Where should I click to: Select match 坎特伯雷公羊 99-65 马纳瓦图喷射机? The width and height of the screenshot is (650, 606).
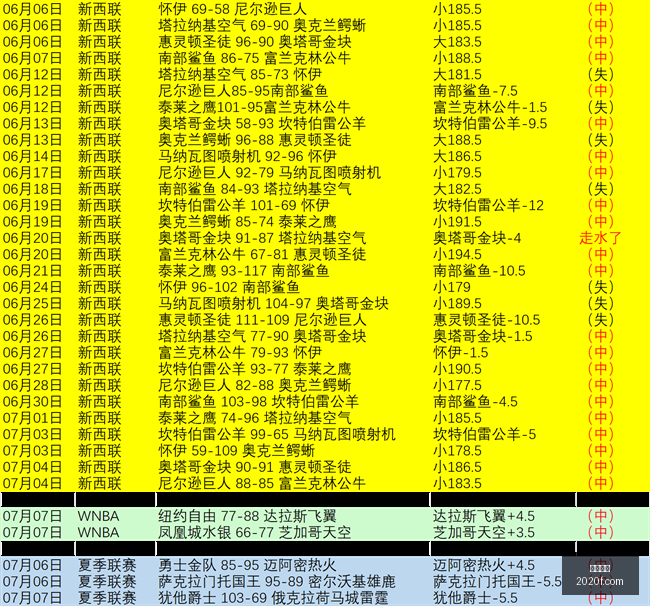click(x=277, y=434)
